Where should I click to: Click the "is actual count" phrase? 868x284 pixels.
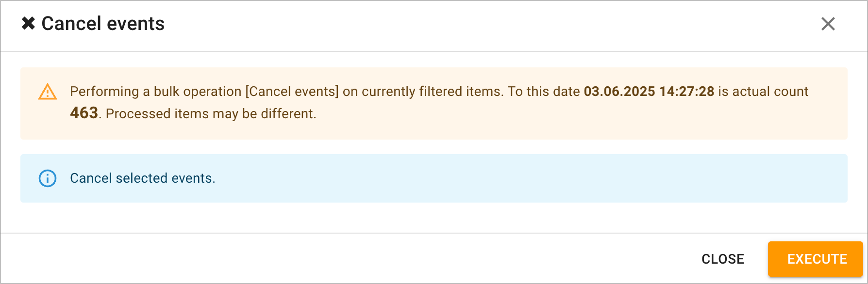tap(763, 91)
